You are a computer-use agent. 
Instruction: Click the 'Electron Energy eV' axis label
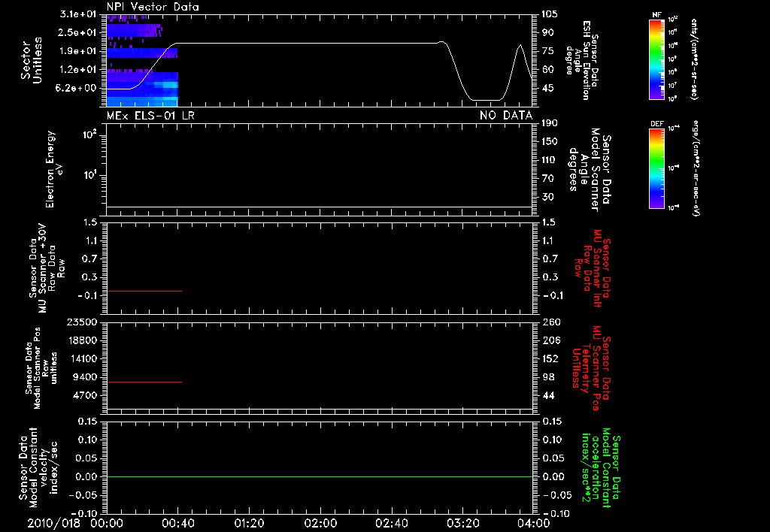pyautogui.click(x=54, y=169)
